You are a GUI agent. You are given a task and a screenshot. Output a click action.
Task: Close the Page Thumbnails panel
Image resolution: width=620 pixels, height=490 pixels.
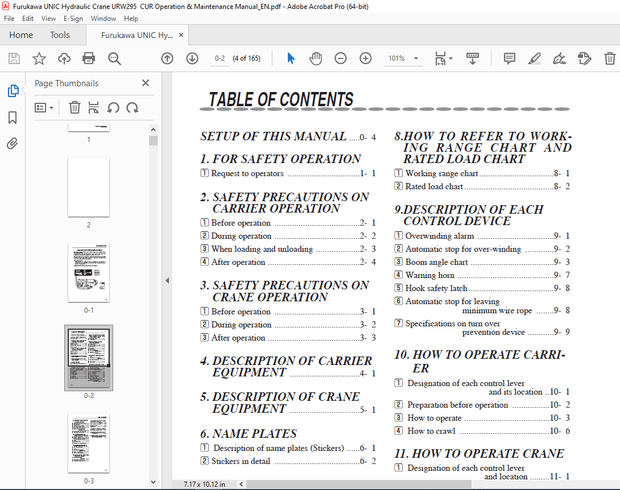tap(146, 83)
